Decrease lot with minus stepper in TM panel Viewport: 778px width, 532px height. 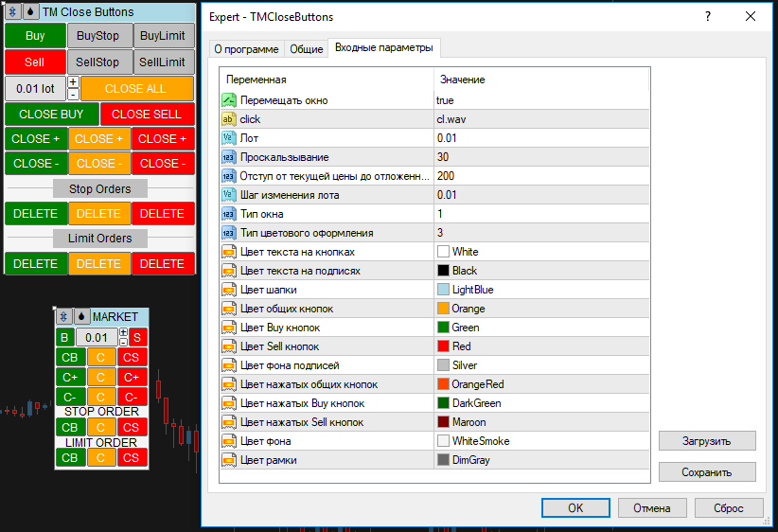click(x=73, y=94)
